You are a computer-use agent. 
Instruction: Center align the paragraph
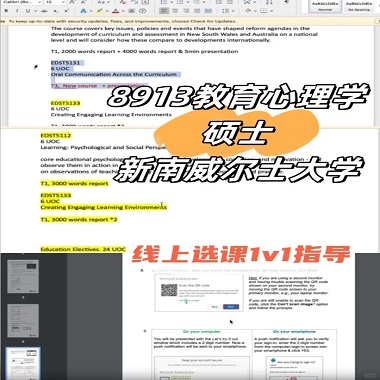[175, 11]
